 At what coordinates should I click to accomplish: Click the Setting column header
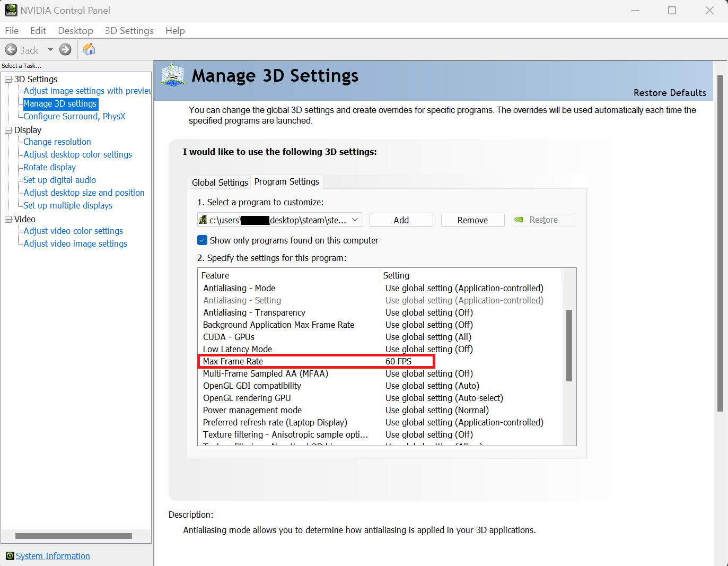tap(471, 275)
